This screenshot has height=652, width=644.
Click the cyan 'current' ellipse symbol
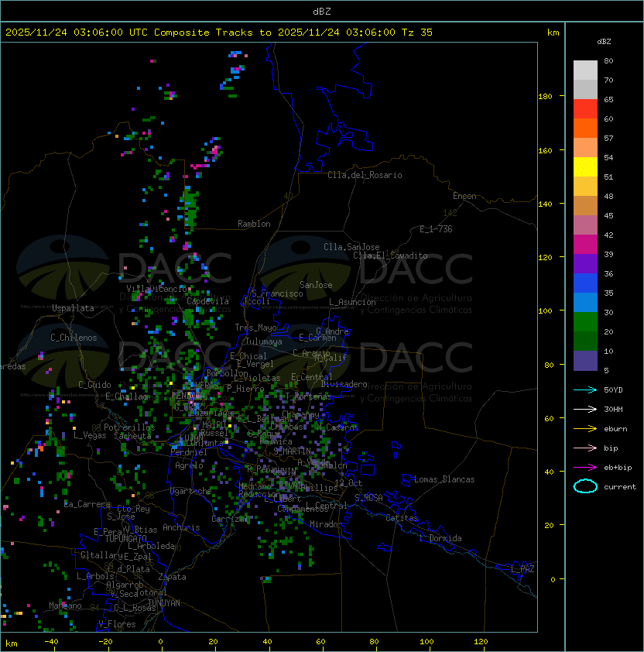point(585,486)
